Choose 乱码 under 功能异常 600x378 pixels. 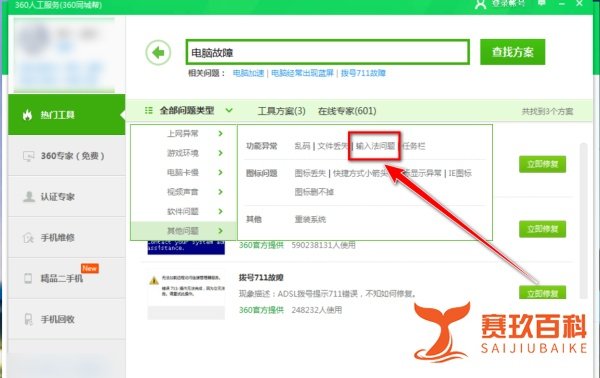coord(302,146)
